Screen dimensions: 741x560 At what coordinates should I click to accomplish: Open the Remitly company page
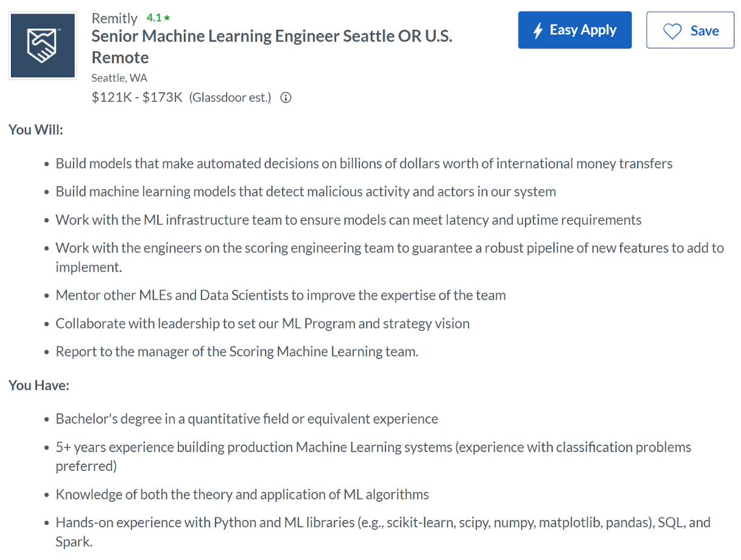115,18
